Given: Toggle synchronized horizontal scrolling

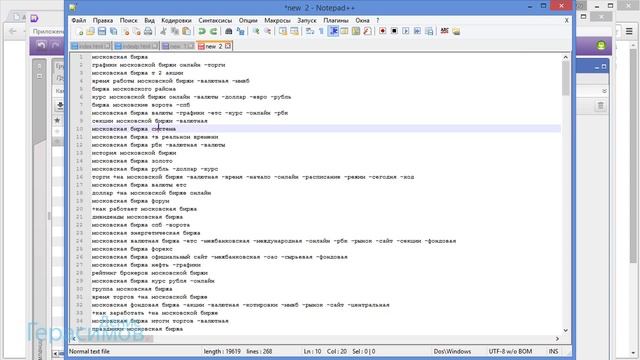Looking at the screenshot, I should 294,31.
